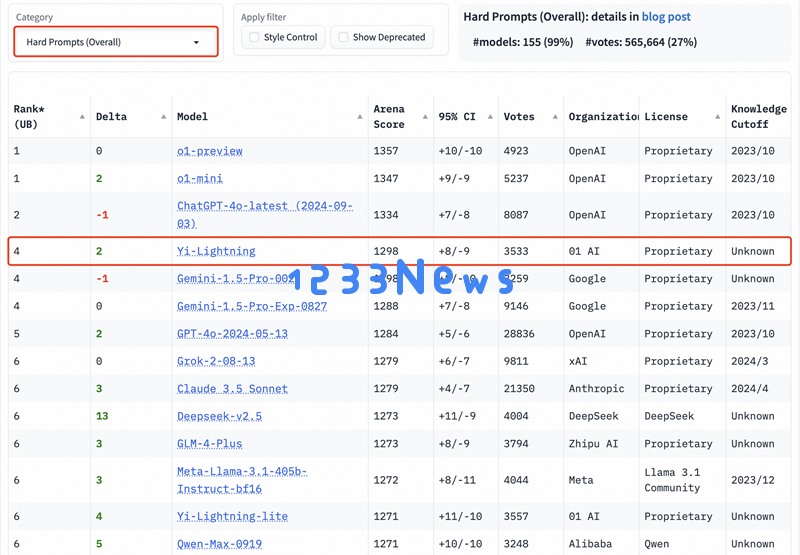Open the Gemini-1.5-Pro-Exp-0827 link
This screenshot has width=800, height=555.
pyautogui.click(x=252, y=306)
